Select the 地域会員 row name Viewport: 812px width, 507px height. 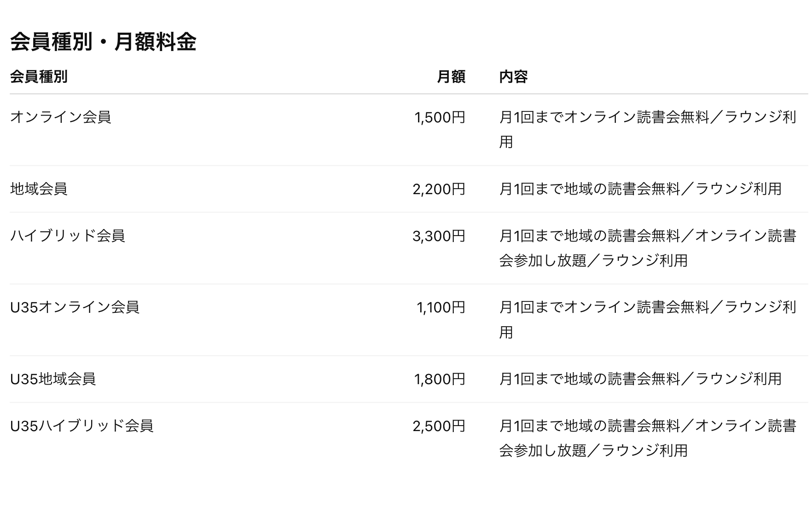(39, 189)
